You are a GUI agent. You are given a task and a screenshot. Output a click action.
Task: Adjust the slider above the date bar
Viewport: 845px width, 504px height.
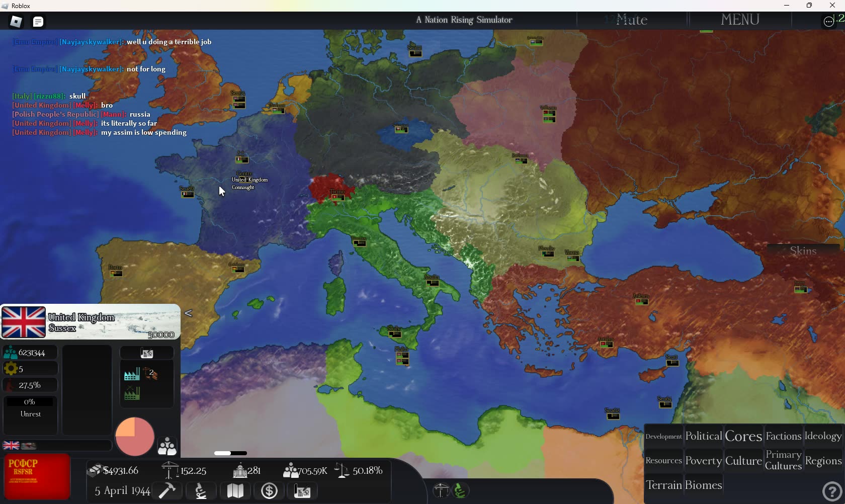coord(230,453)
